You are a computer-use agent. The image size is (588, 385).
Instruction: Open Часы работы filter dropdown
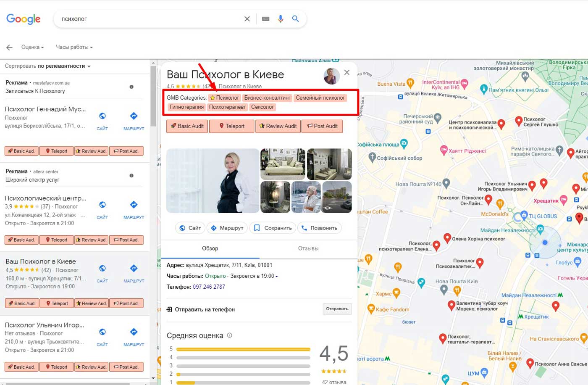tap(74, 47)
